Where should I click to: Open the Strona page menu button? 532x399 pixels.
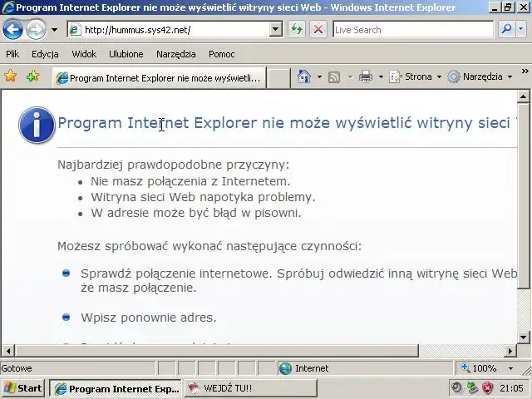[416, 76]
